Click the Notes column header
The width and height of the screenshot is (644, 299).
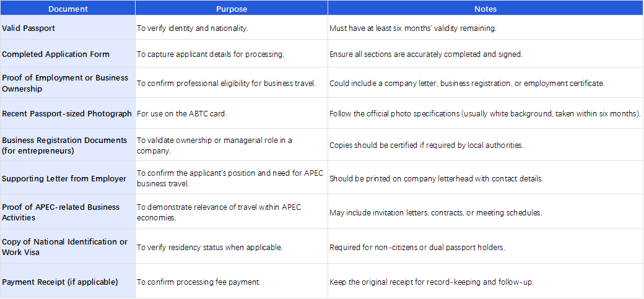(485, 9)
